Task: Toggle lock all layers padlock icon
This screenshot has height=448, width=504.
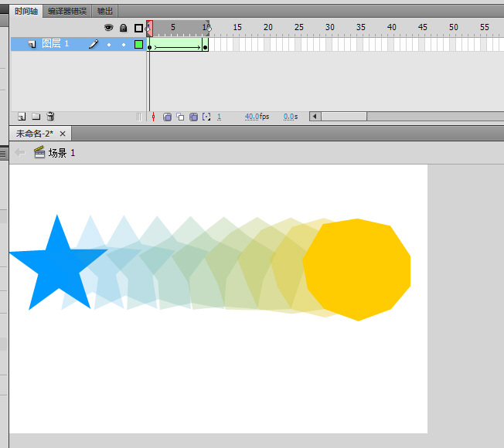Action: [x=123, y=28]
